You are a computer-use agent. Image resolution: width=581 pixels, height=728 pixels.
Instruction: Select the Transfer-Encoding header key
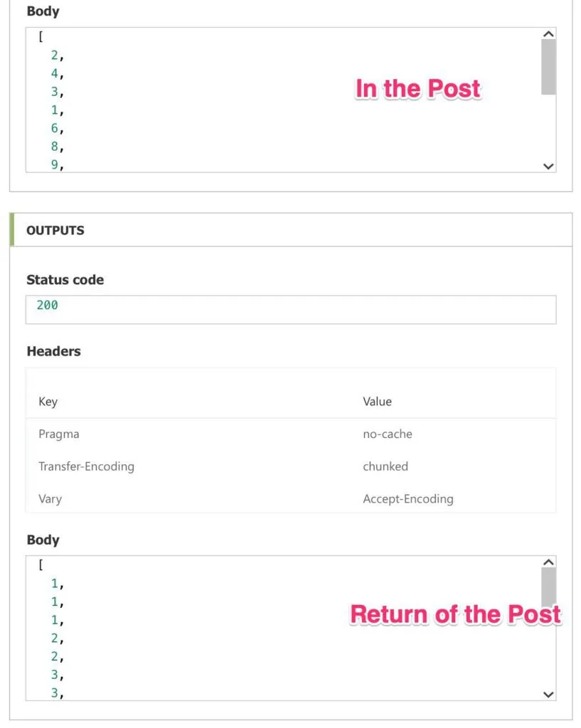pos(86,466)
